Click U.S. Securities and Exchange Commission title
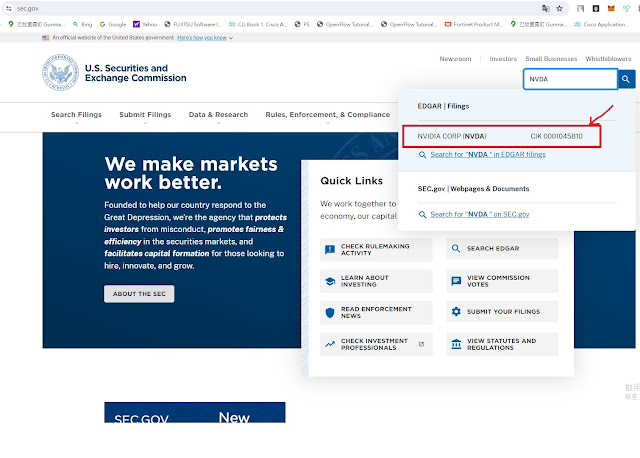The width and height of the screenshot is (640, 458). pos(136,73)
